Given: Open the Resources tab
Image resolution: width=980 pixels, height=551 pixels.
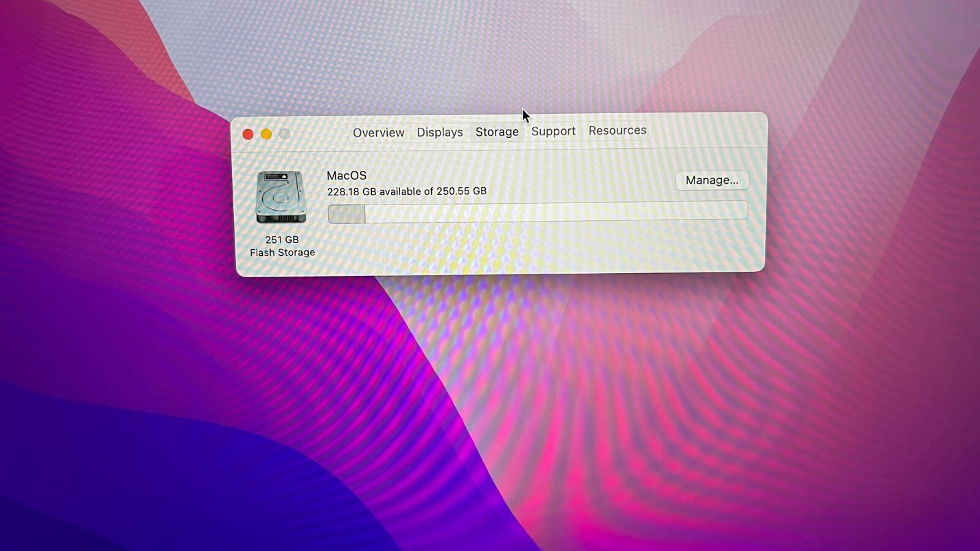Looking at the screenshot, I should 617,130.
